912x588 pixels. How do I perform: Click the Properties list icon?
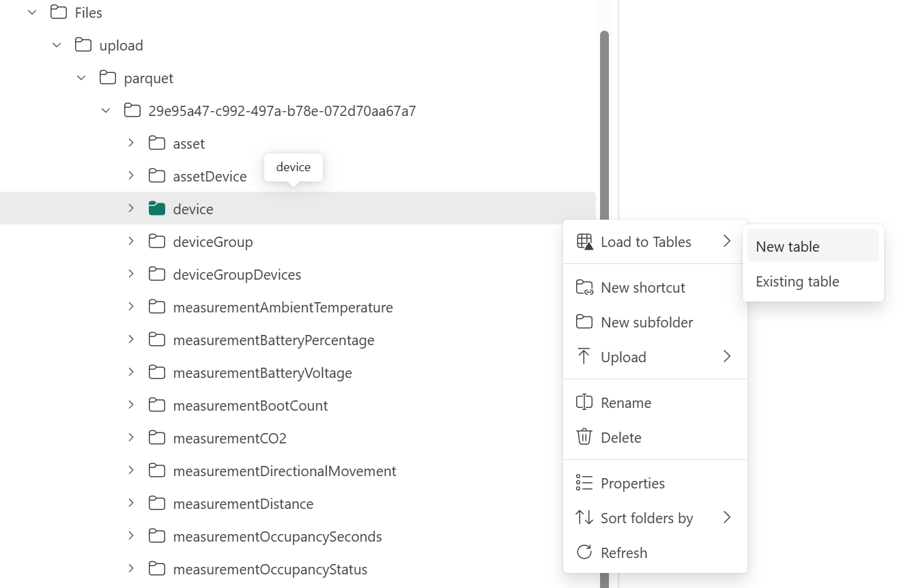pyautogui.click(x=584, y=483)
